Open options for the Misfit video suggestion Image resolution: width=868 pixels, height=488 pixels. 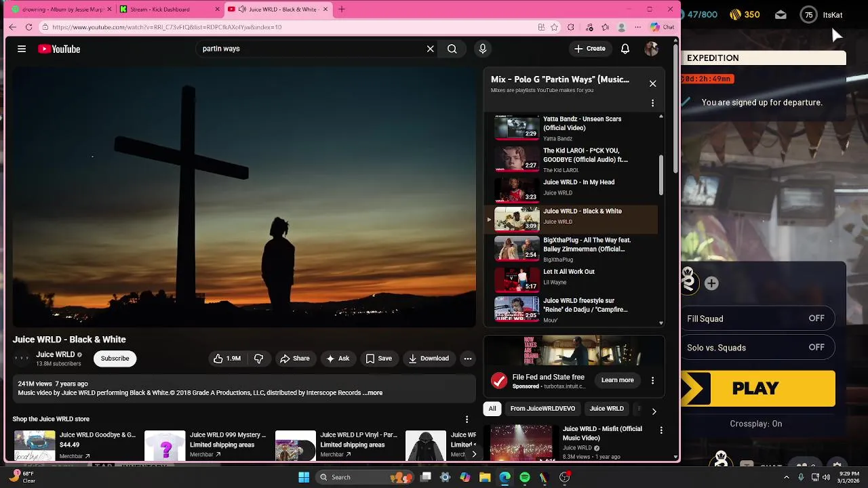click(x=661, y=430)
